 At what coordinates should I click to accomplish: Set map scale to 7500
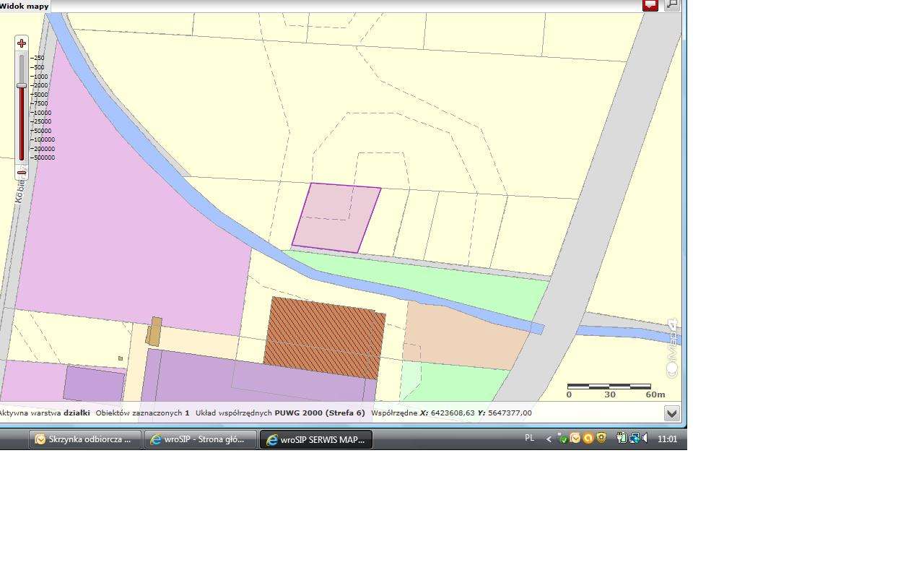39,103
